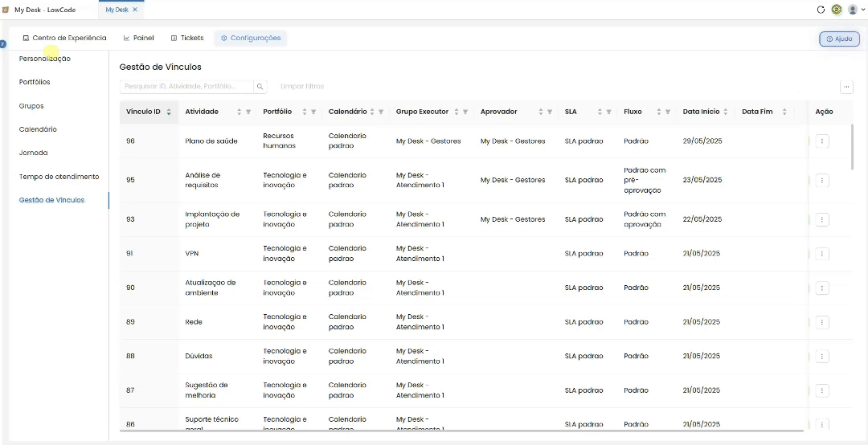This screenshot has height=445, width=868.
Task: Focus the Pesquisar ID, Atividade search field
Action: tap(186, 86)
